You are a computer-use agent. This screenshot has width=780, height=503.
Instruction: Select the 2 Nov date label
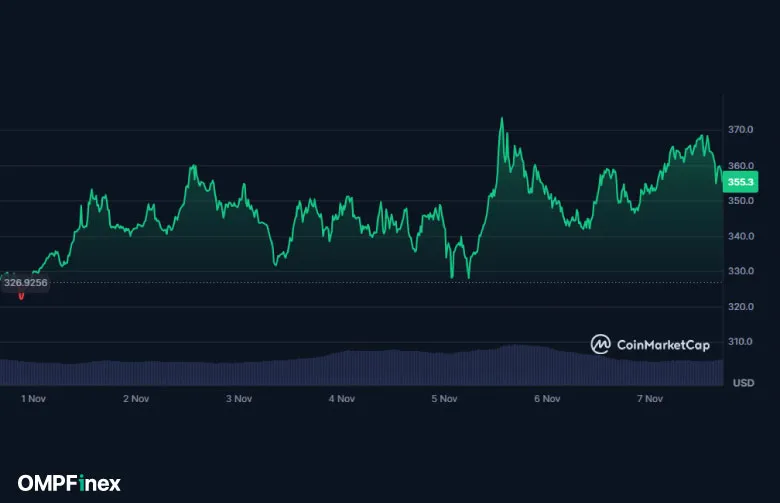(x=136, y=398)
